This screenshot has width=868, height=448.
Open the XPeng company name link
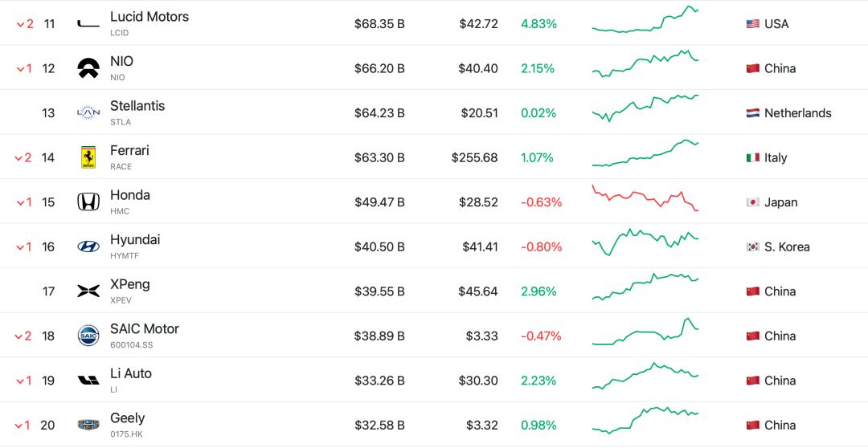tap(130, 284)
